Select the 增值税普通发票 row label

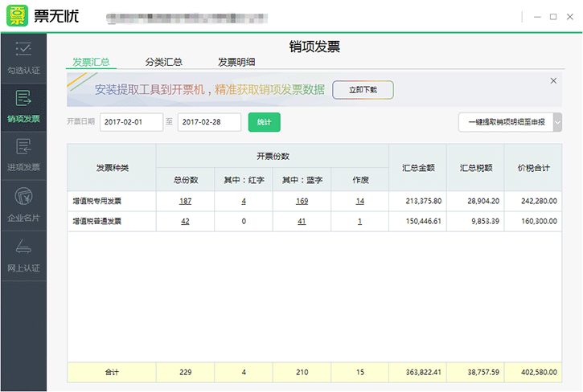click(96, 221)
